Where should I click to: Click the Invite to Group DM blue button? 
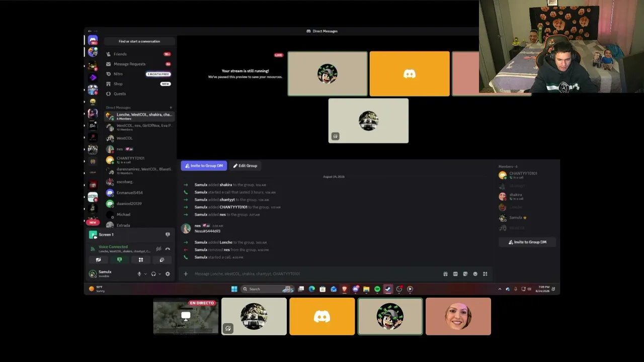pos(204,165)
